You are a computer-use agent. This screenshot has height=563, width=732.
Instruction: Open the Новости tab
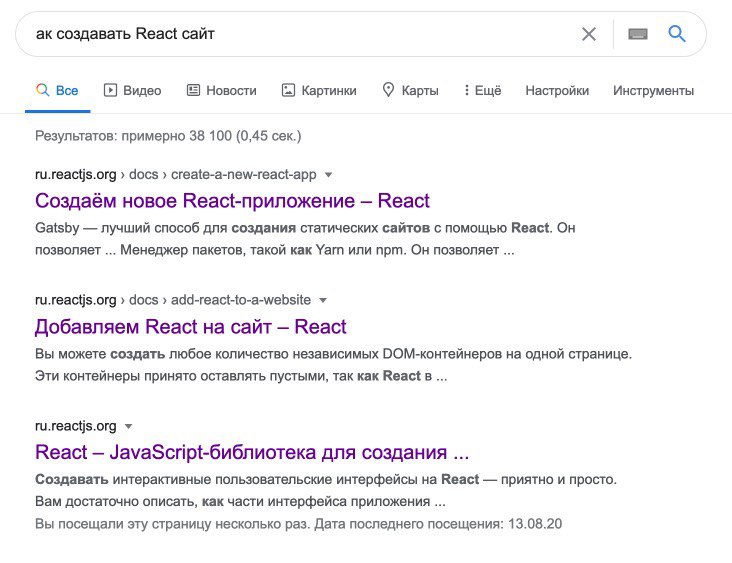coord(222,91)
